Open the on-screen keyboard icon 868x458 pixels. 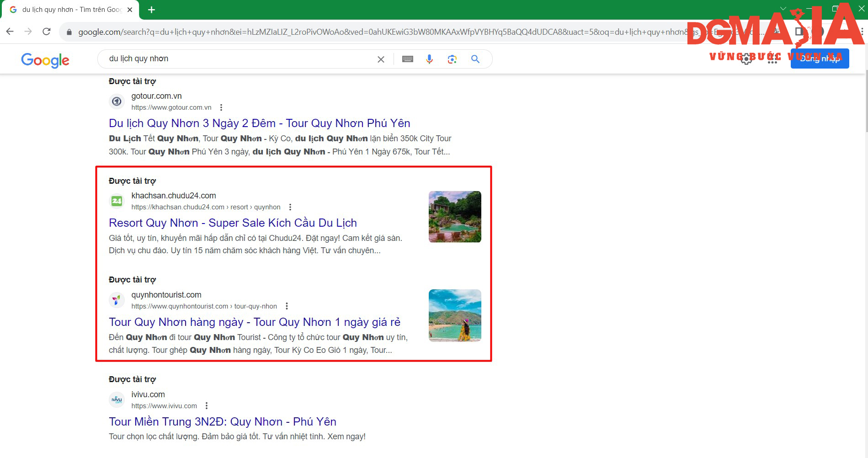pyautogui.click(x=408, y=59)
